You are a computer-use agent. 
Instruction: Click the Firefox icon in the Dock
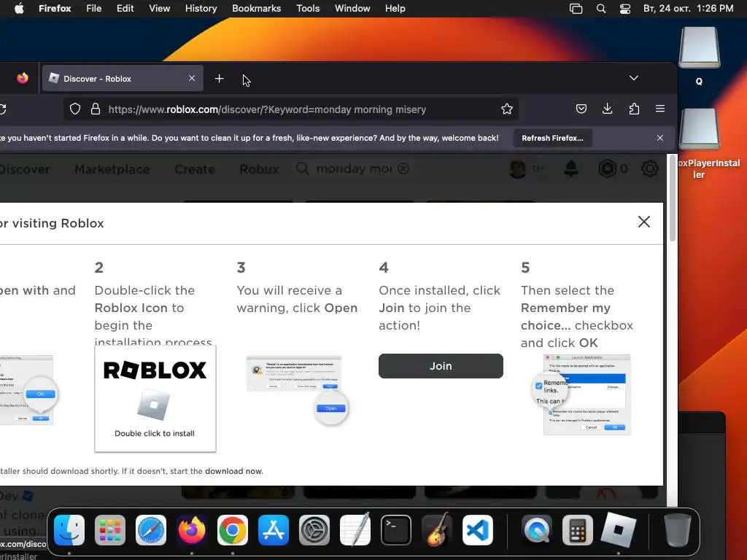point(192,530)
